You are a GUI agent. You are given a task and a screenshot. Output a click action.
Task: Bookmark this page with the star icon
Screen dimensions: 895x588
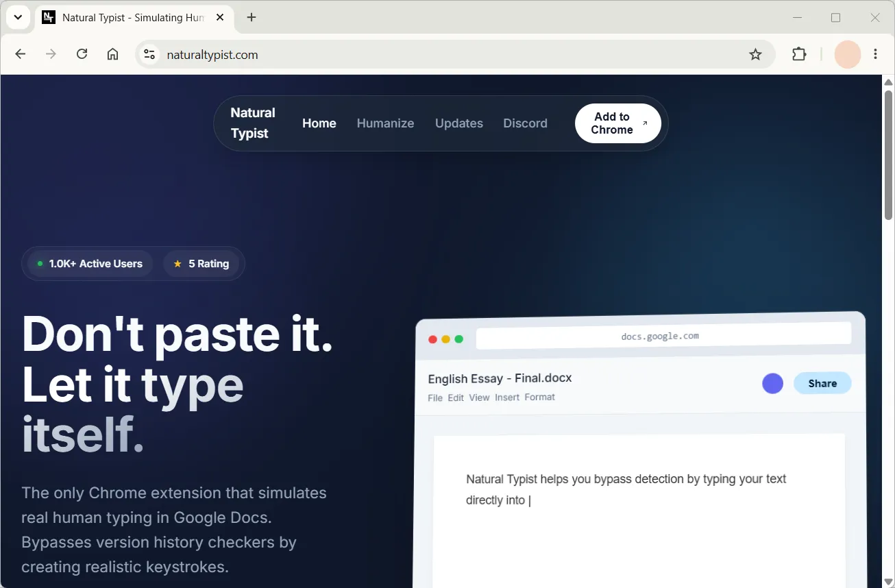(x=755, y=54)
